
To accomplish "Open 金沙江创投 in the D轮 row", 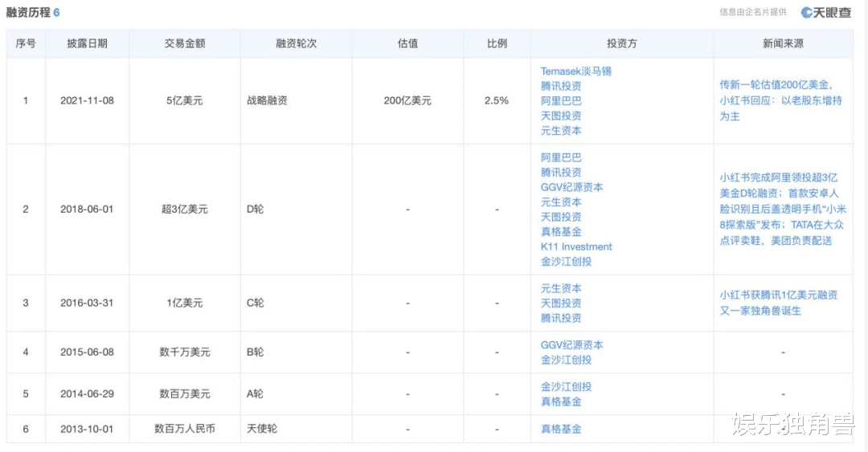I will (x=566, y=262).
